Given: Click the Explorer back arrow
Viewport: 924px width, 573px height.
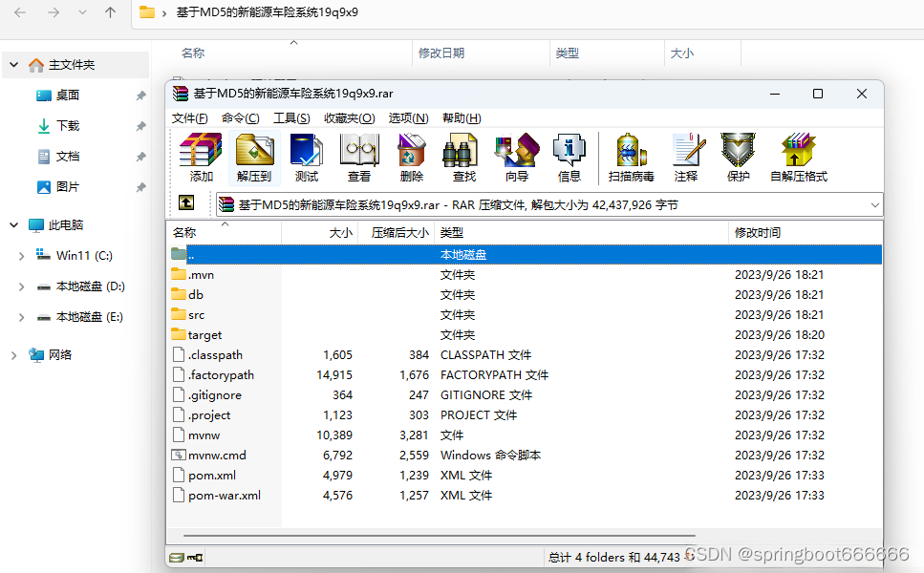Looking at the screenshot, I should (x=20, y=12).
